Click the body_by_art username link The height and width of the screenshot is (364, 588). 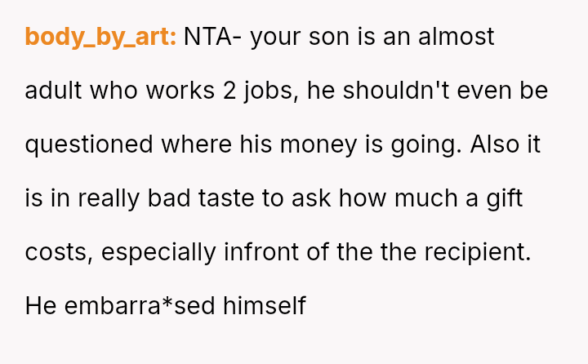[100, 38]
